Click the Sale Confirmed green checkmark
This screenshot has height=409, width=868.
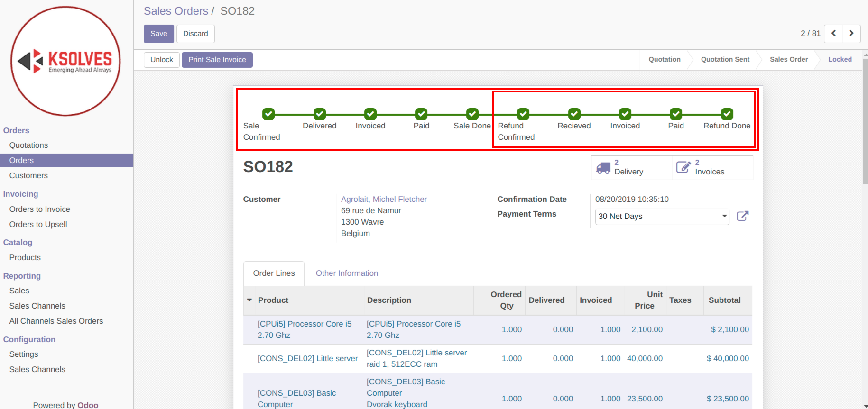click(268, 114)
